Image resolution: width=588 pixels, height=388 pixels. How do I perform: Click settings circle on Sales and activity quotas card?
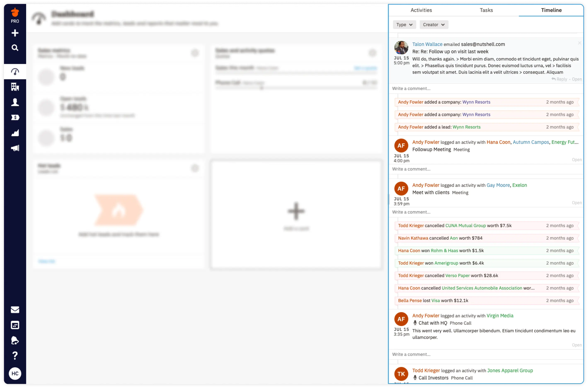(x=373, y=53)
